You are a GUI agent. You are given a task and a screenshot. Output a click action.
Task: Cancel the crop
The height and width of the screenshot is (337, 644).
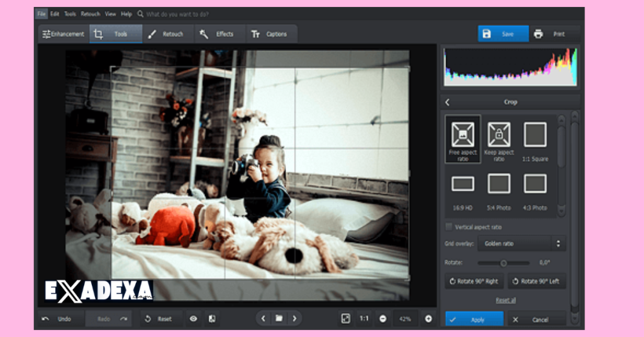pos(536,319)
